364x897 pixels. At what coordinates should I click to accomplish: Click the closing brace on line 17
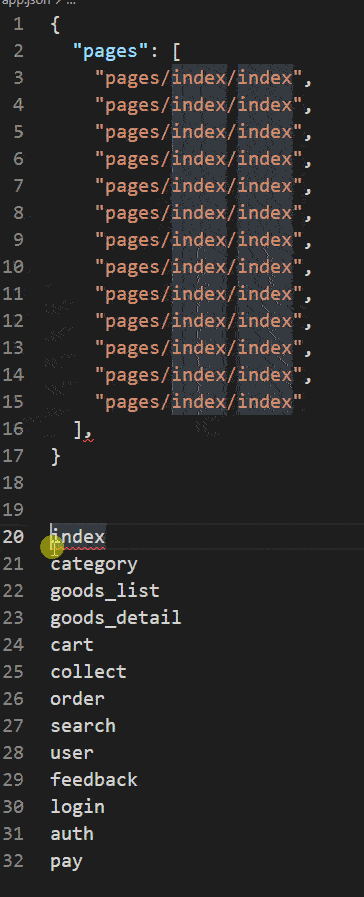tap(55, 456)
